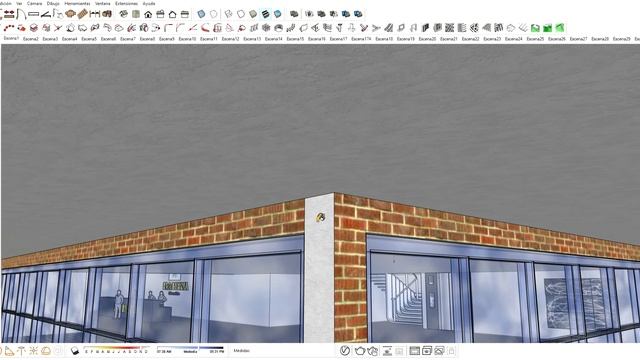Open the Cámara menu
Image resolution: width=640 pixels, height=360 pixels.
(x=34, y=3)
